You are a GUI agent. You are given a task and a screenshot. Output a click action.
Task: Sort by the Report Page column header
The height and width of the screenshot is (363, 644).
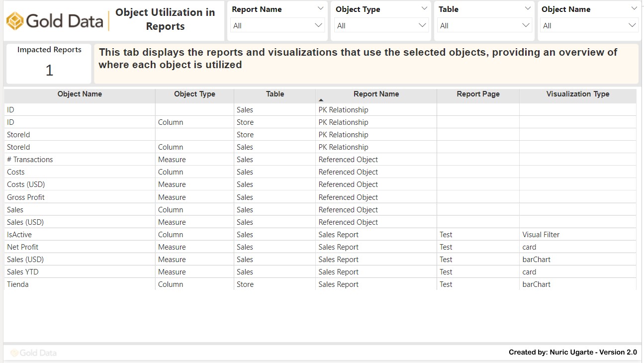point(478,94)
